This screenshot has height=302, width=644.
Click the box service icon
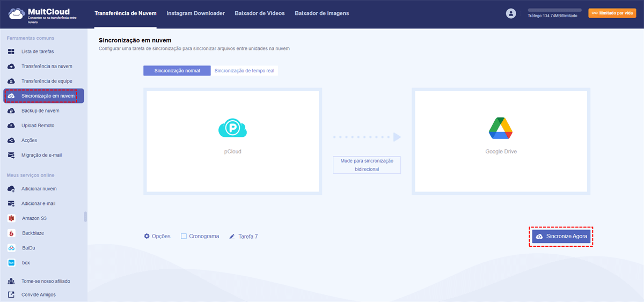tap(11, 263)
